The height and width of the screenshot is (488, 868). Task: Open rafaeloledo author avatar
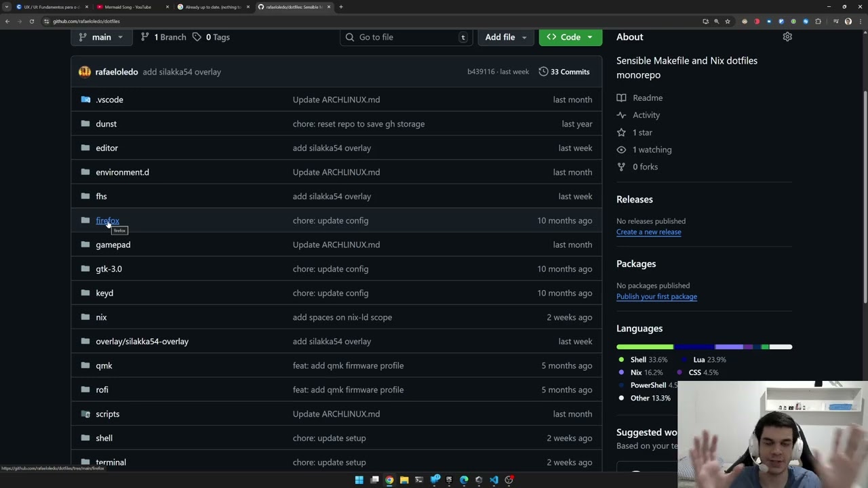pos(85,72)
